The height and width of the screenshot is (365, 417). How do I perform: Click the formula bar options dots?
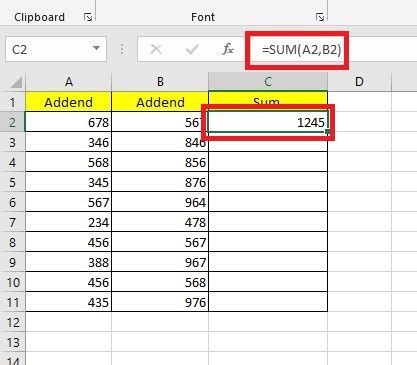pos(122,49)
